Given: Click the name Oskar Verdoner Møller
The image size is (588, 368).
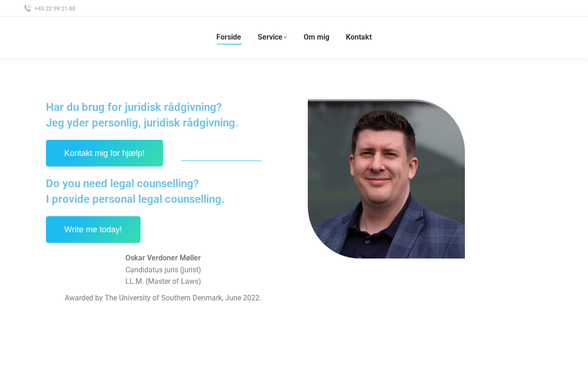Looking at the screenshot, I should 163,258.
